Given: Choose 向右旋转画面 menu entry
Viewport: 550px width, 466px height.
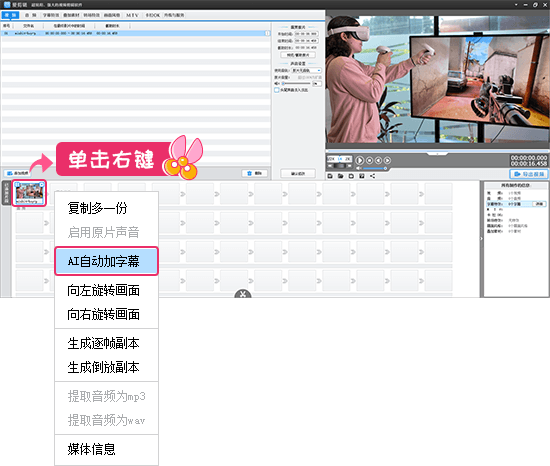Looking at the screenshot, I should tap(106, 315).
